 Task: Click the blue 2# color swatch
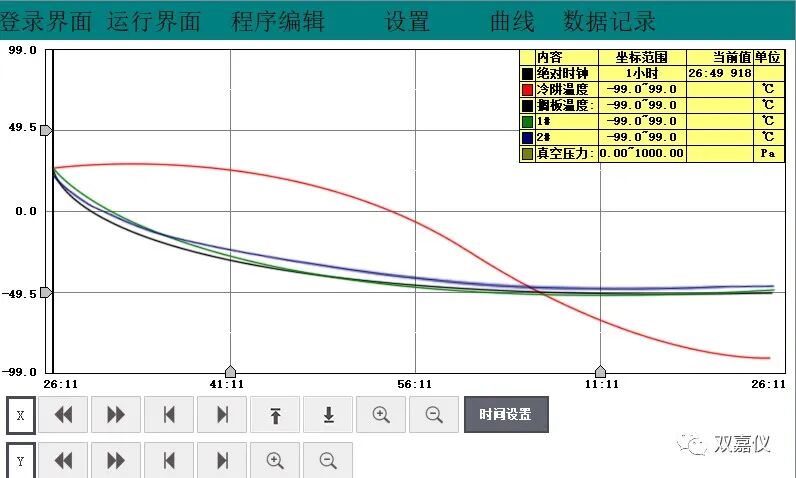527,138
